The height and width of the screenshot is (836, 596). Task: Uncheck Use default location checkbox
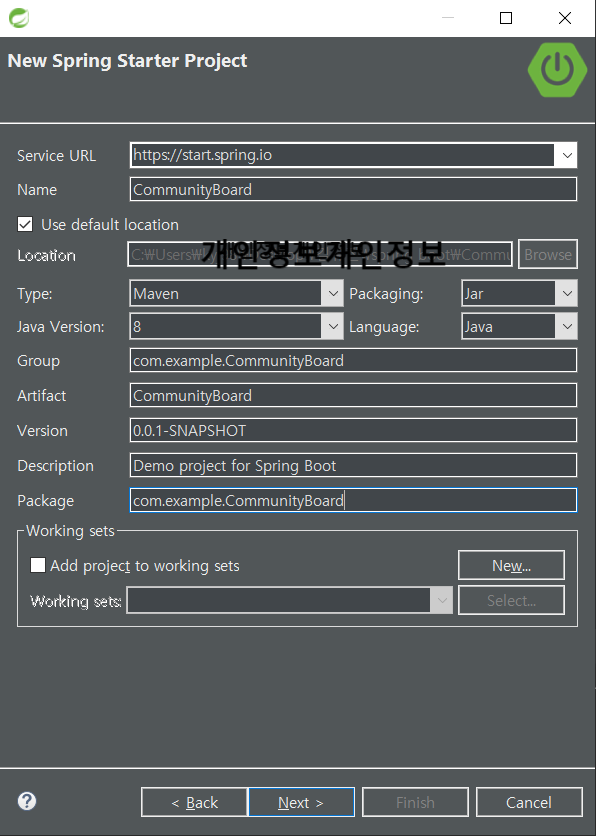(25, 224)
